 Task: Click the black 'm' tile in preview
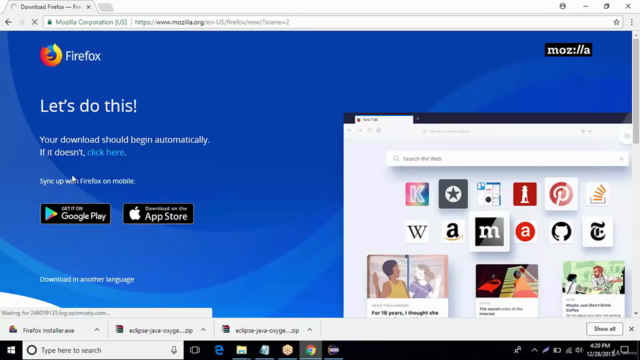pyautogui.click(x=489, y=231)
